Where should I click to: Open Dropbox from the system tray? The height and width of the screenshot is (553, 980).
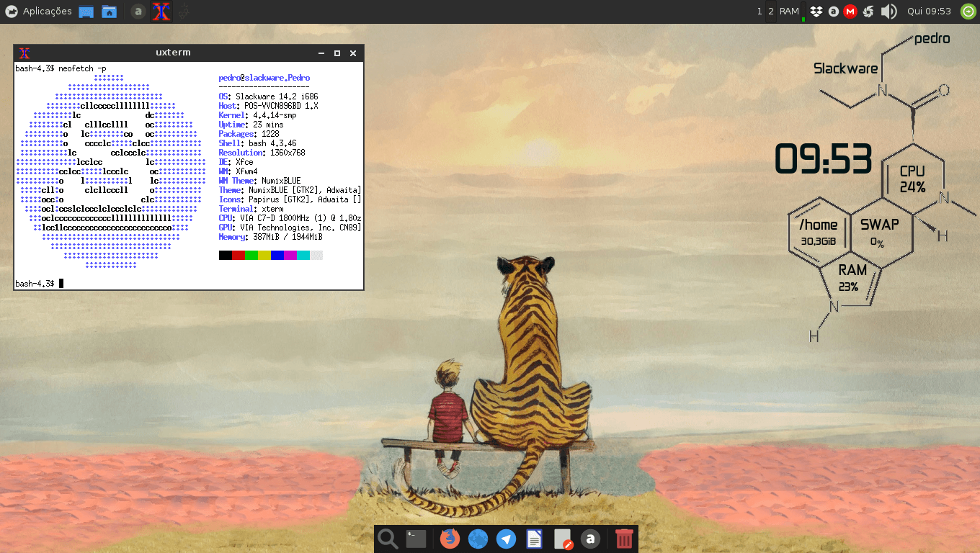point(815,11)
